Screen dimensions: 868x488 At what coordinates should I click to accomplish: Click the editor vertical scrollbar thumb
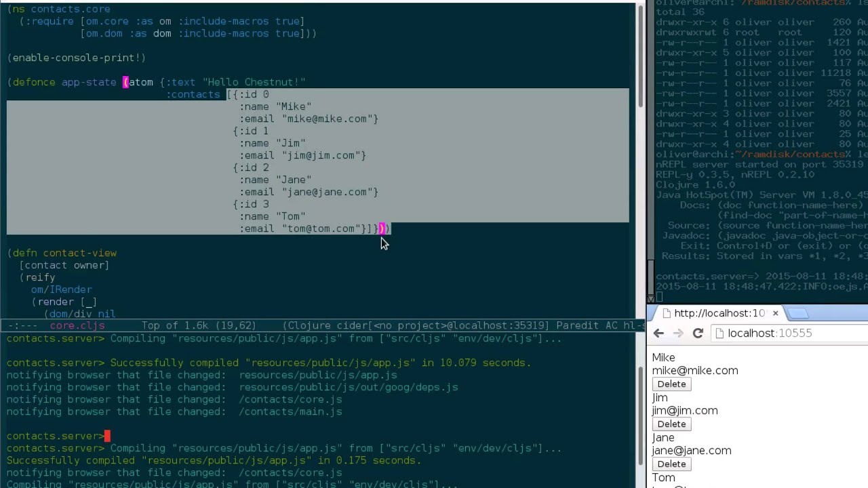pos(639,56)
